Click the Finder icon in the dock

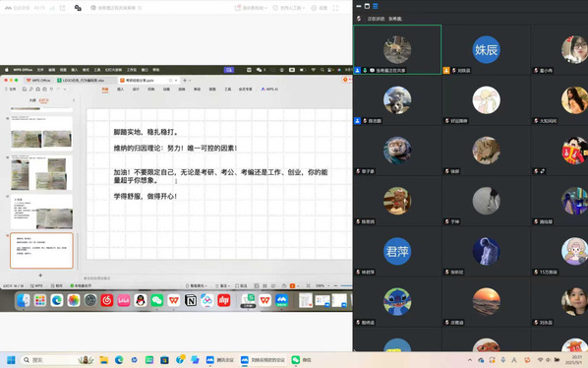24,300
